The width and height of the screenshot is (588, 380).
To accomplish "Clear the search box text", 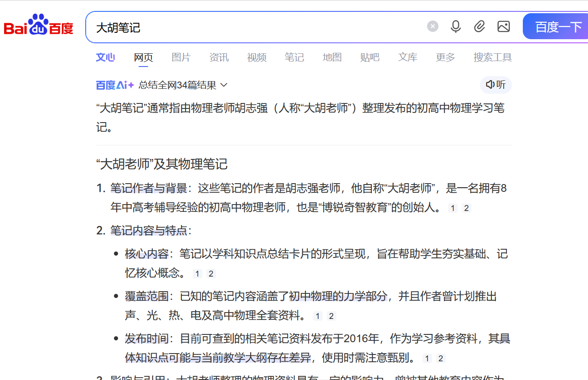I will (433, 26).
